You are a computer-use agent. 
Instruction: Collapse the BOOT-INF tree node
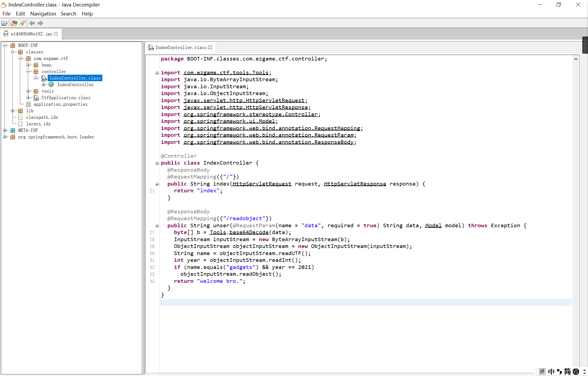[x=5, y=45]
